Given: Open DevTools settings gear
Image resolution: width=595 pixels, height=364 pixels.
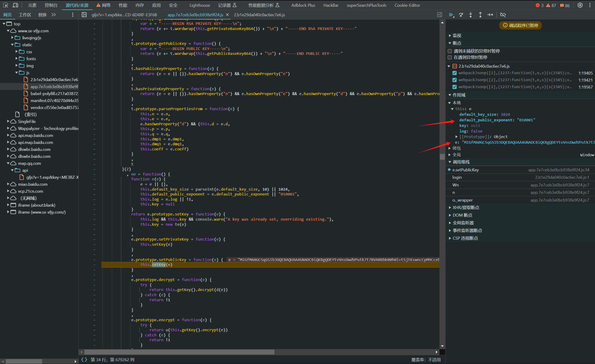Looking at the screenshot, I should [580, 5].
